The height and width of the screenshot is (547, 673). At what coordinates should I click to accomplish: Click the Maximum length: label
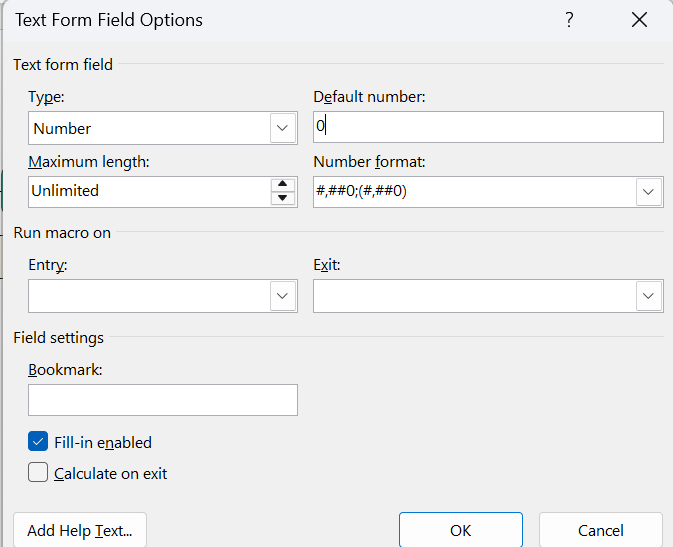89,162
